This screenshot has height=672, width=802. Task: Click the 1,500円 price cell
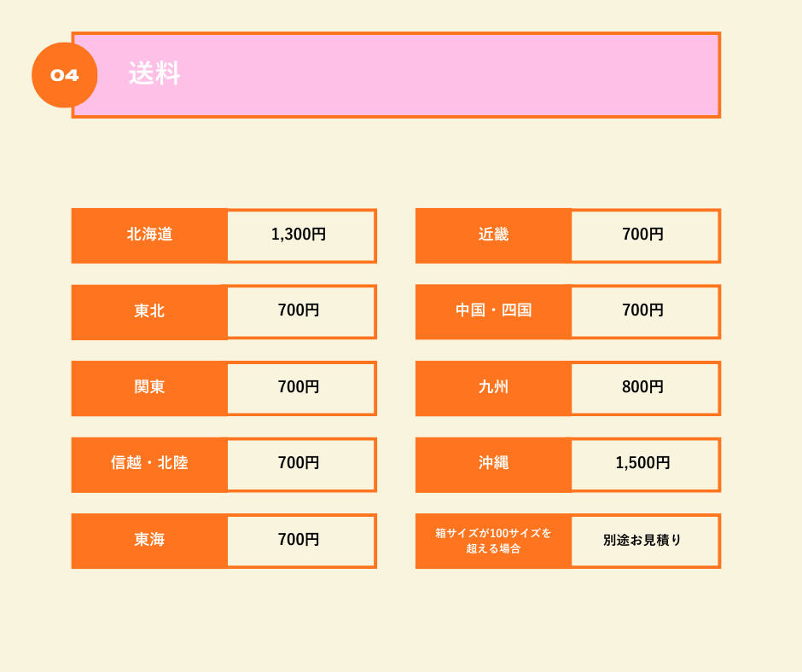643,463
